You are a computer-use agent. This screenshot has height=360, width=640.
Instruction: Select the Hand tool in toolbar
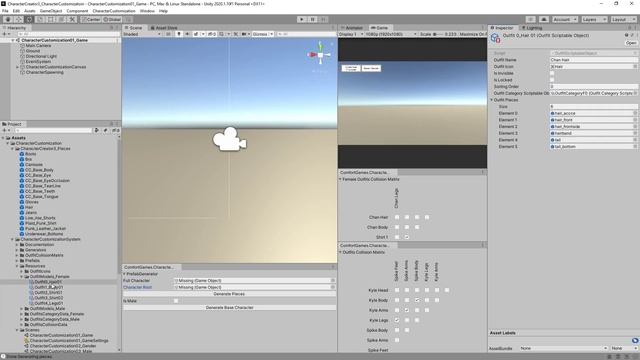pos(8,19)
